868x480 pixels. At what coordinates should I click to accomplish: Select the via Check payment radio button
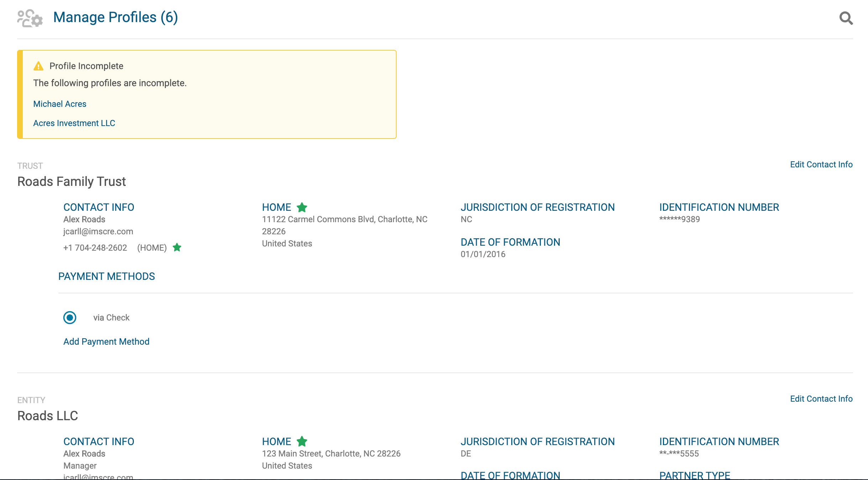70,318
